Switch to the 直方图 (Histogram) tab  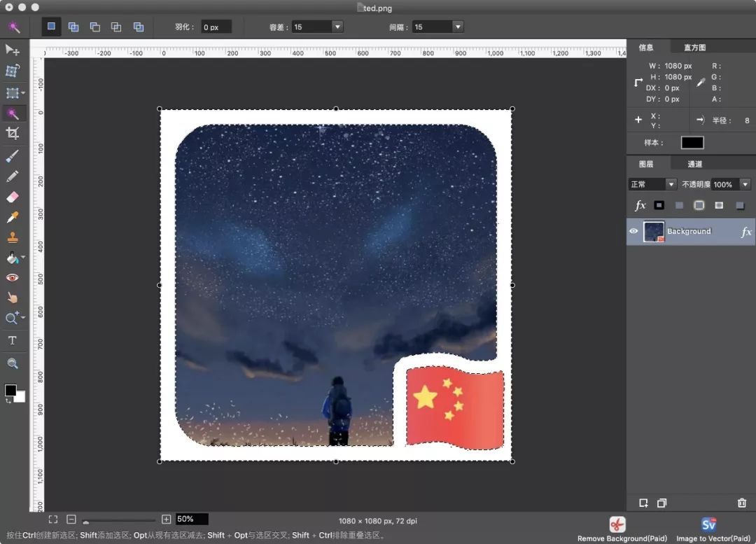click(695, 48)
